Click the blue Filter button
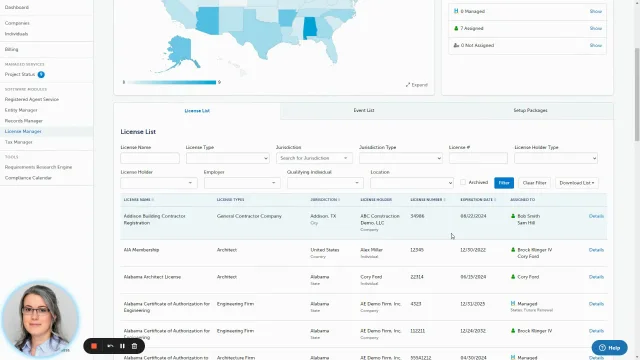Image resolution: width=640 pixels, height=360 pixels. 504,183
